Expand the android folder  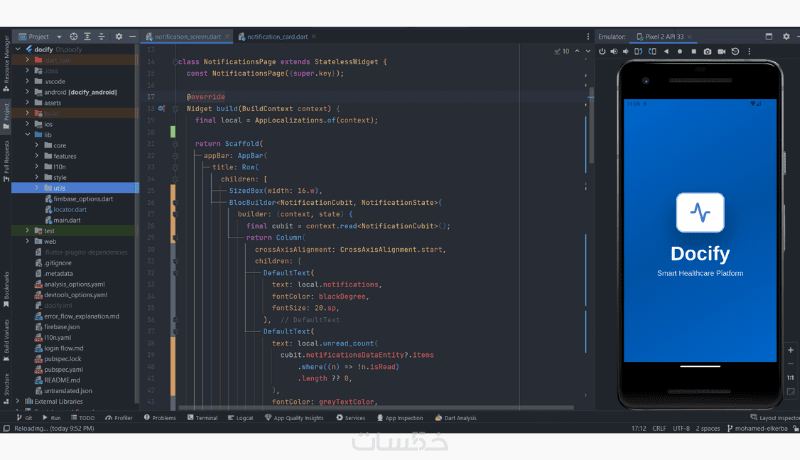[28, 92]
